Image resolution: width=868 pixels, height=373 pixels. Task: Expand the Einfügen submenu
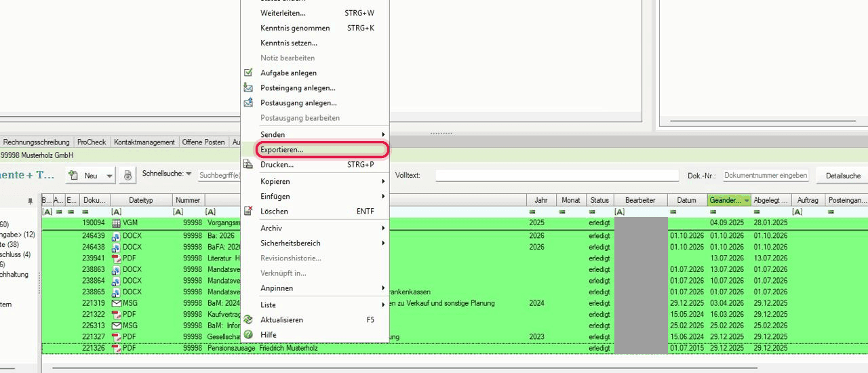point(315,196)
